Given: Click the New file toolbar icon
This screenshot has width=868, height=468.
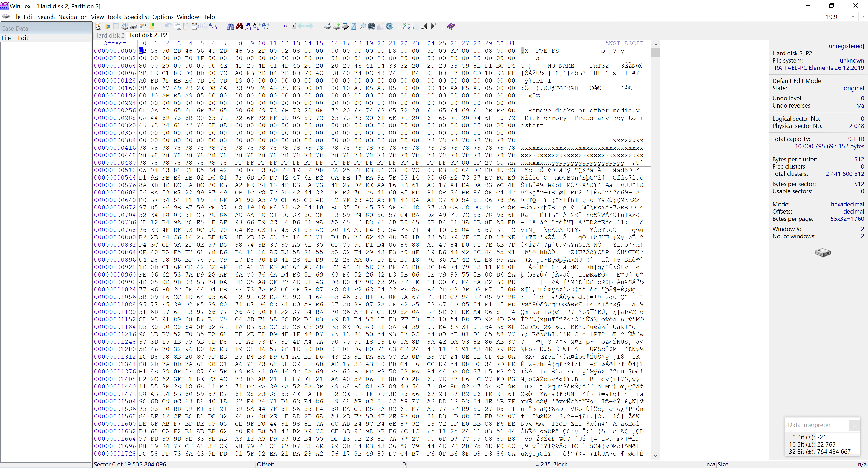Looking at the screenshot, I should (98, 26).
